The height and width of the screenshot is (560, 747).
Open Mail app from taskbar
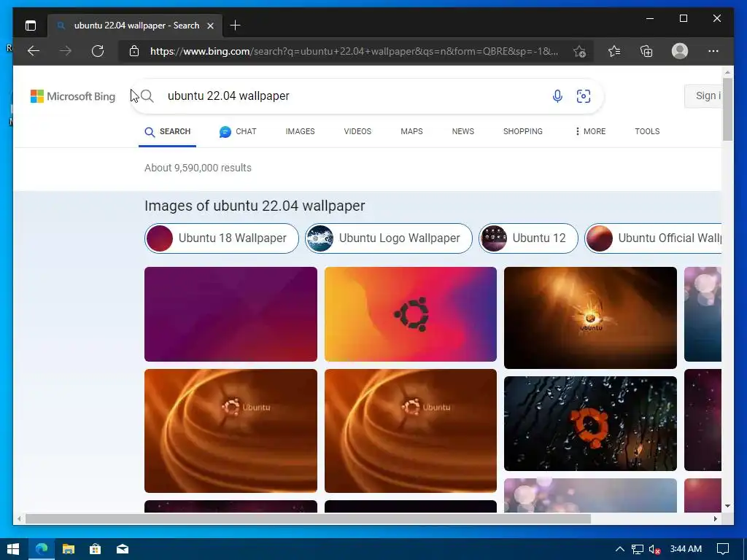(x=123, y=549)
